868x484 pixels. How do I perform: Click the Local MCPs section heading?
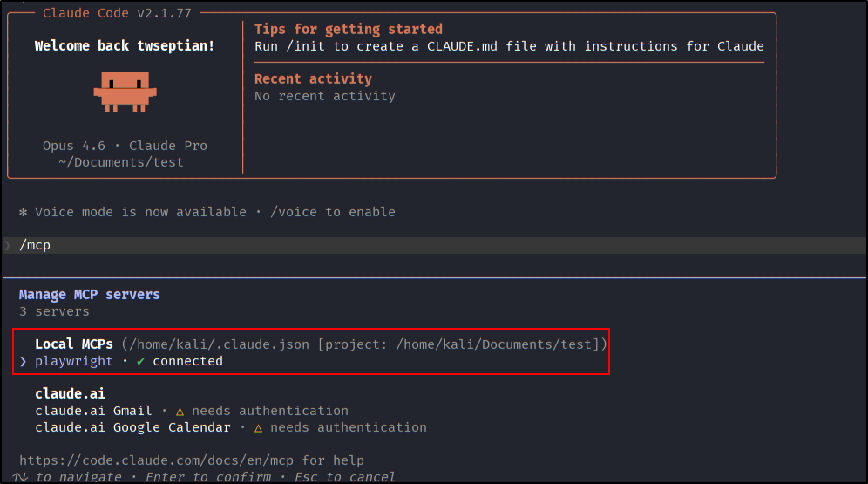click(74, 344)
